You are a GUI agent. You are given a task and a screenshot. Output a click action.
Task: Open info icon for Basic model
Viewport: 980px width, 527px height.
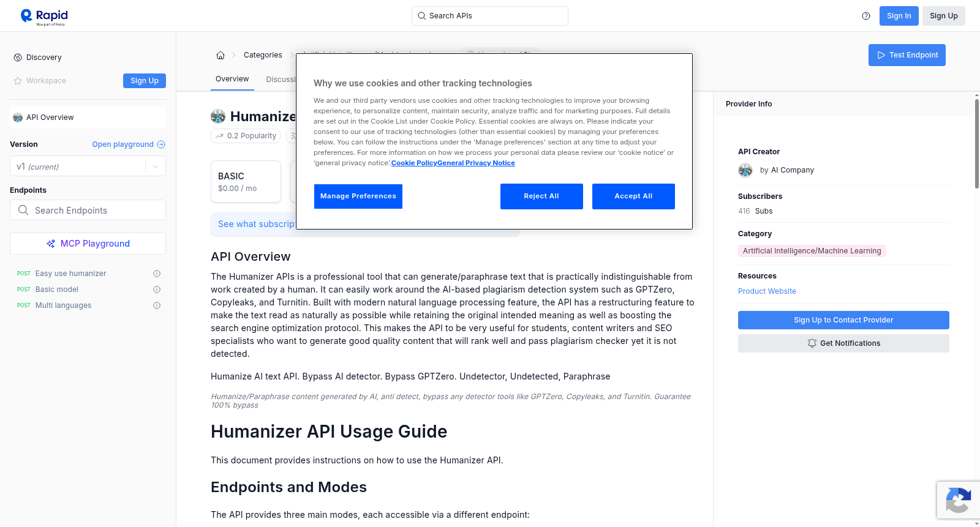[157, 290]
